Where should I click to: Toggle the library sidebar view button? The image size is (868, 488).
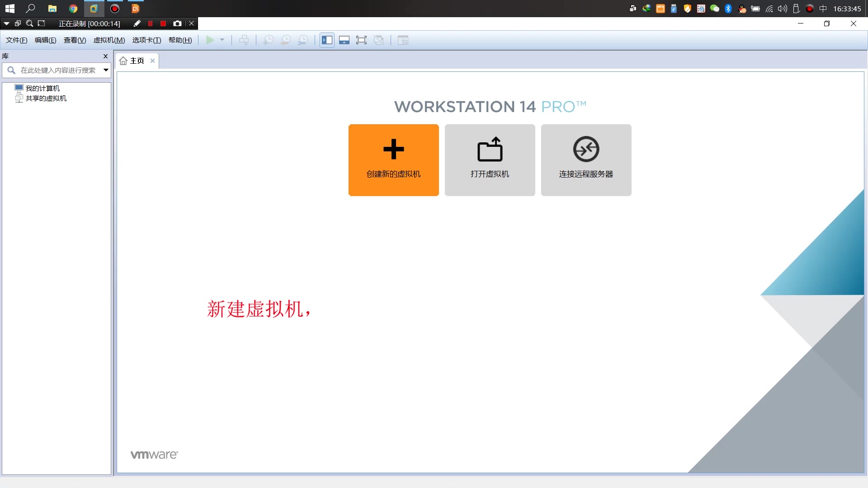327,40
